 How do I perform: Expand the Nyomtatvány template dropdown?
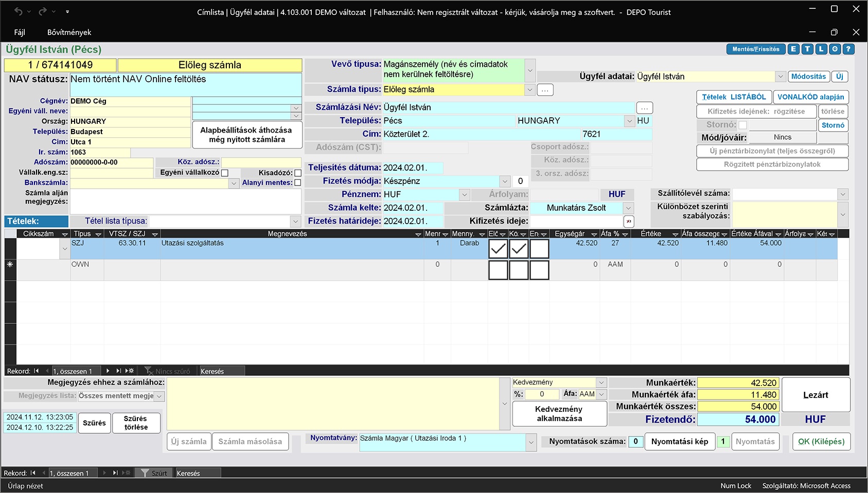pos(530,443)
